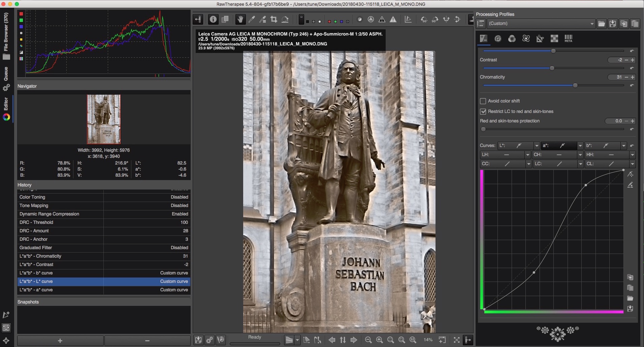Rotate the image 90 degrees counter-clockwise
This screenshot has width=644, height=347.
(x=424, y=19)
